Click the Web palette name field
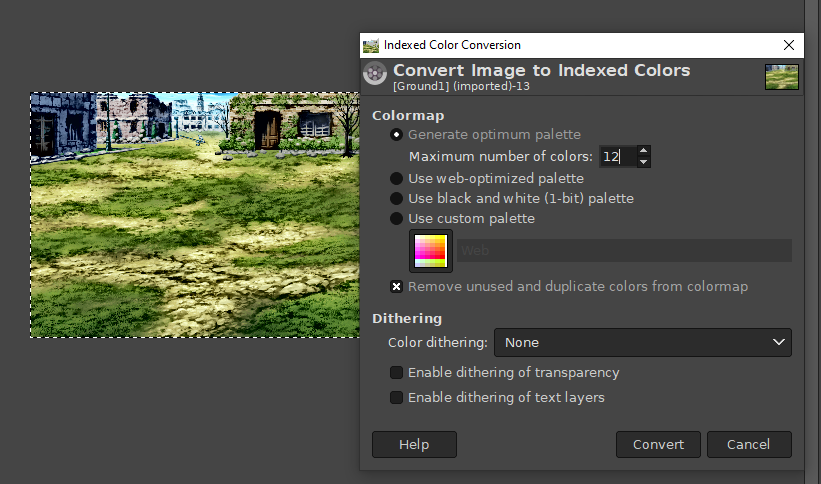The image size is (821, 484). click(624, 250)
